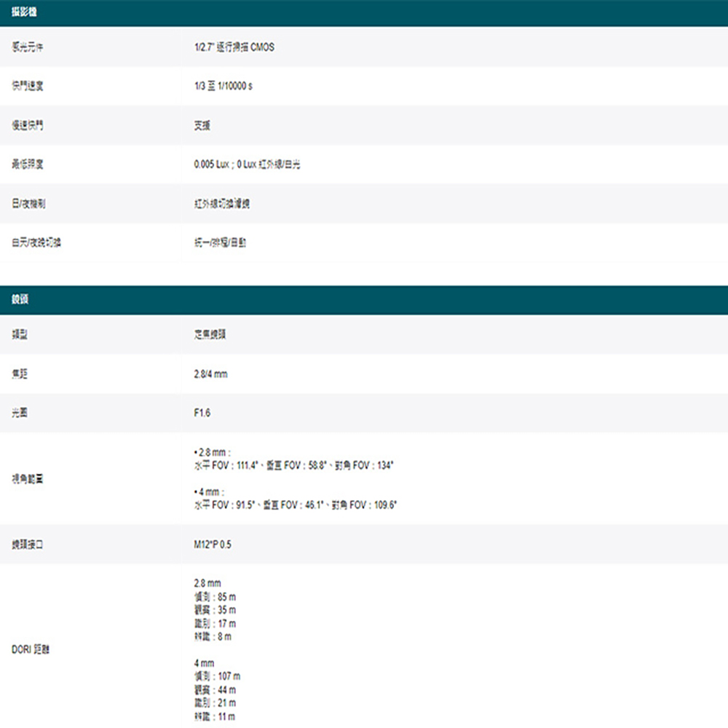Click the "• 2.8 mm :" FOV bullet

pyautogui.click(x=212, y=452)
